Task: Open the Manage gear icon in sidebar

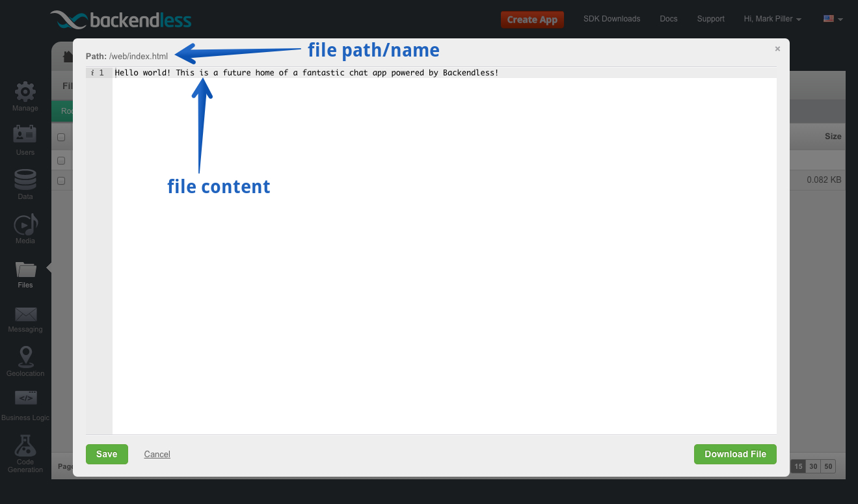Action: point(25,92)
